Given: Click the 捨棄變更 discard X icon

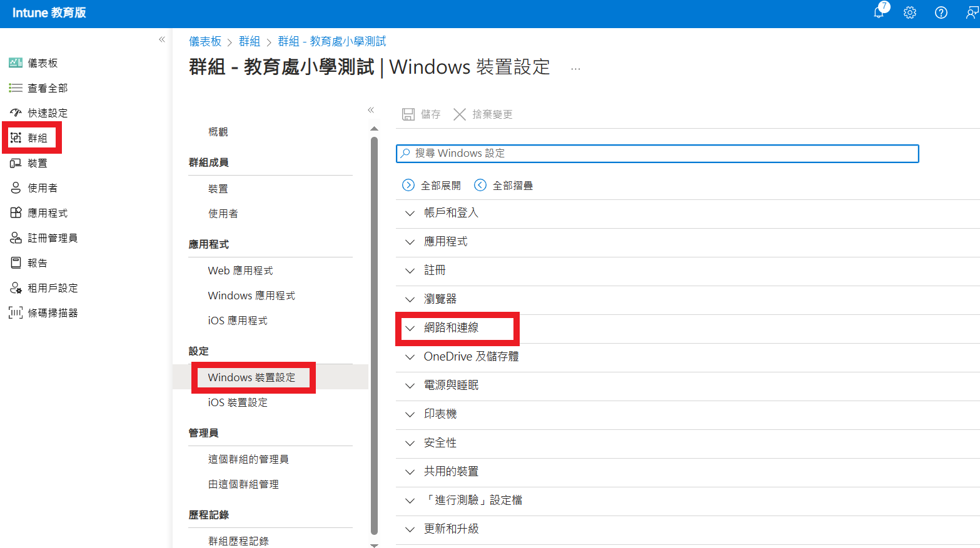Looking at the screenshot, I should pyautogui.click(x=460, y=114).
